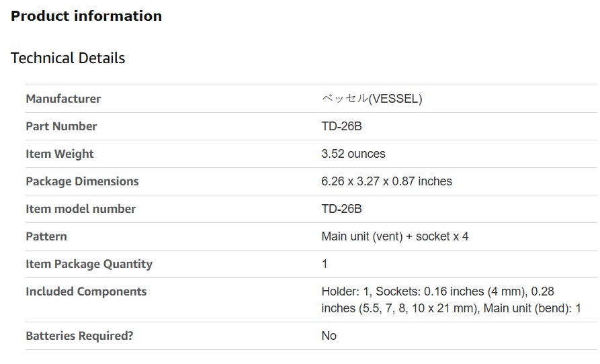
Task: Click the Manufacturer row label
Action: point(63,99)
